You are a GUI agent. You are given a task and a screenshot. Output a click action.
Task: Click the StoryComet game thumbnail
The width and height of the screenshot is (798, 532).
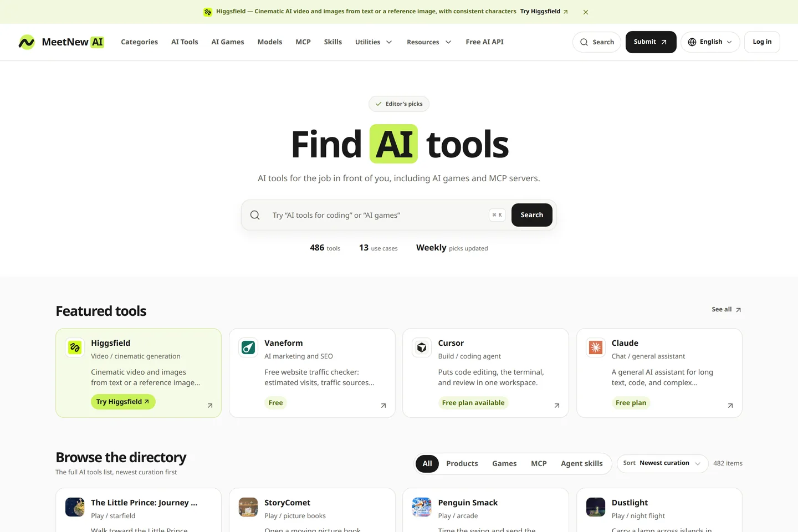coord(248,507)
